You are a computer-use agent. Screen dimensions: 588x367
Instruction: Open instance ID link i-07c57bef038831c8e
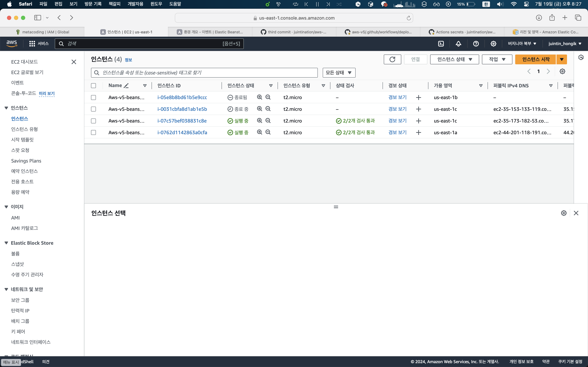[182, 121]
